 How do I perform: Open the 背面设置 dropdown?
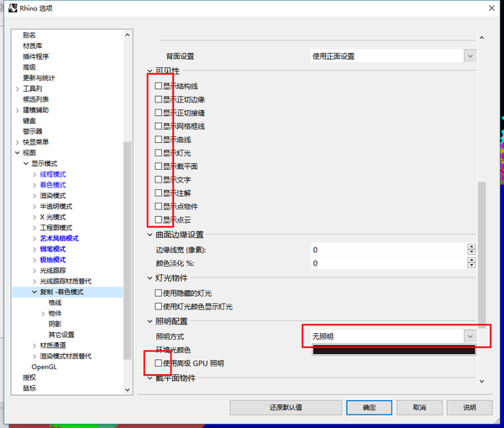393,56
